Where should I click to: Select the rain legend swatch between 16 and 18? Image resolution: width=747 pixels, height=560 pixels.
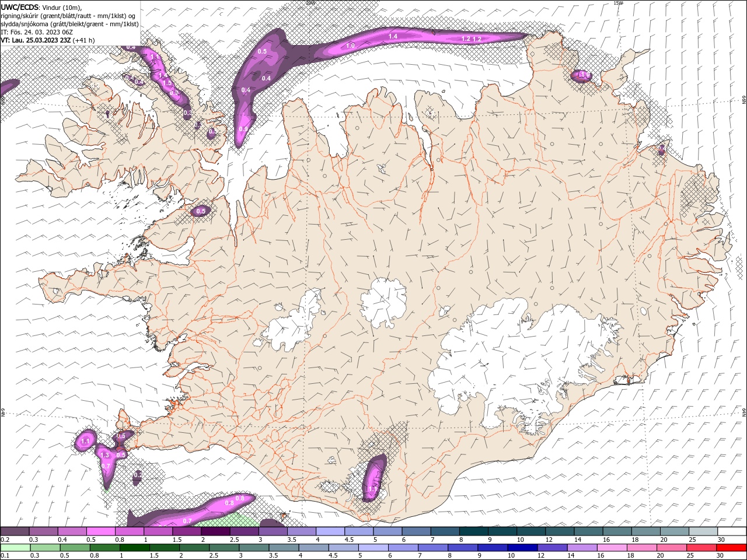click(x=613, y=548)
